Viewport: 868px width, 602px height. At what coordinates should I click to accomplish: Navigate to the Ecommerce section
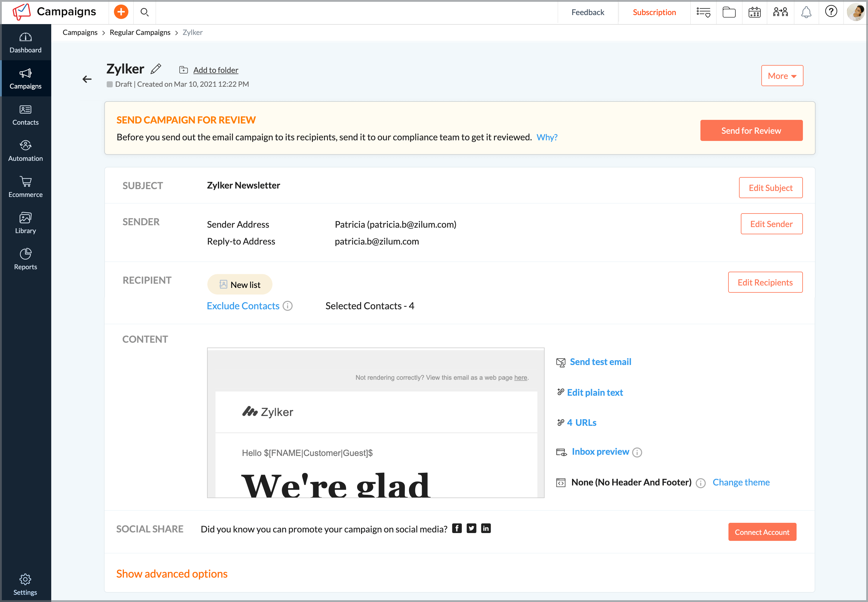(25, 187)
